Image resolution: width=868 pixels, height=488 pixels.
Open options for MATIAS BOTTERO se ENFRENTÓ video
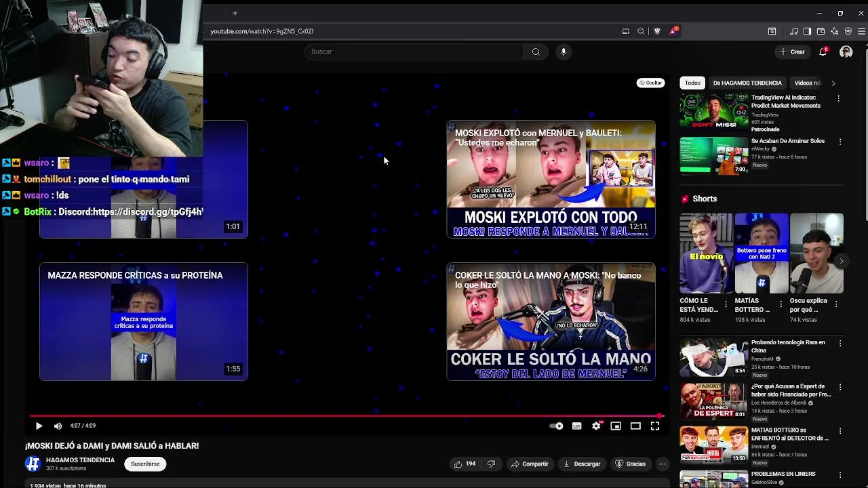[840, 431]
